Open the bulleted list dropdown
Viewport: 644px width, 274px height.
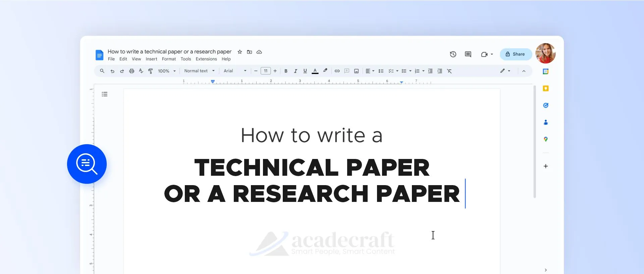click(x=407, y=71)
